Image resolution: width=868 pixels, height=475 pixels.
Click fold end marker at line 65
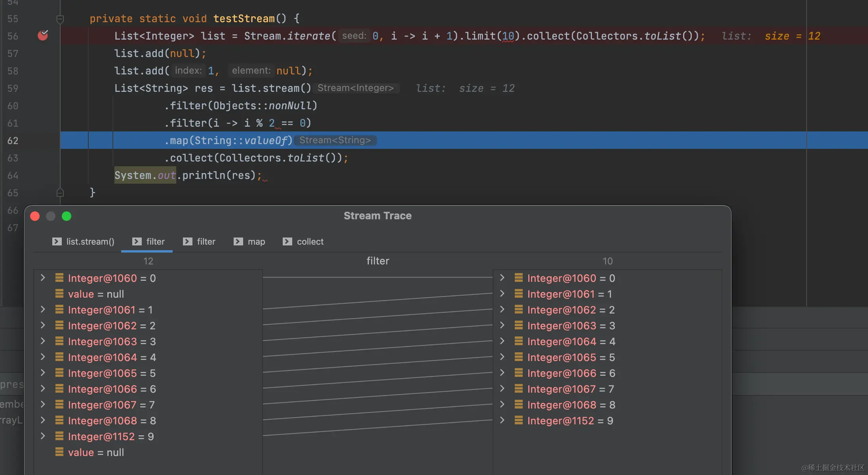coord(60,193)
